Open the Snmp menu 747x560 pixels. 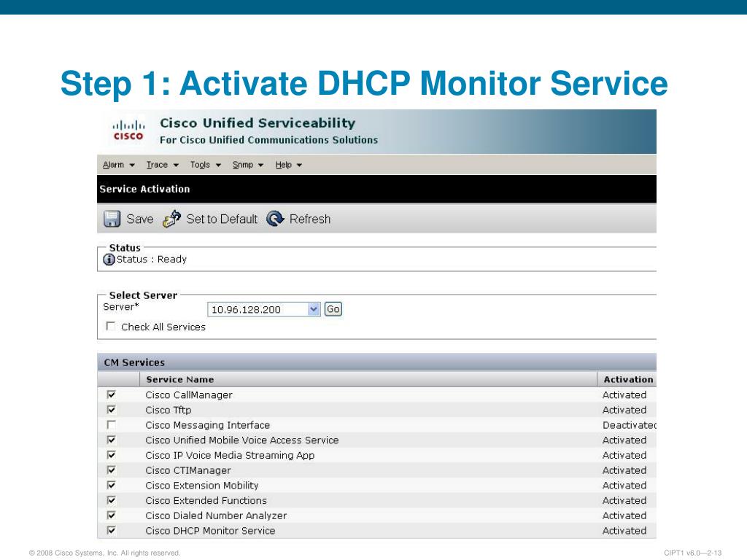click(248, 165)
